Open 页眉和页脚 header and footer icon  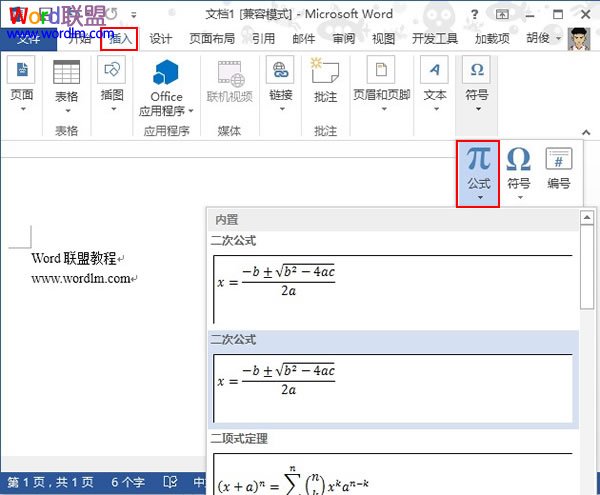pos(381,70)
